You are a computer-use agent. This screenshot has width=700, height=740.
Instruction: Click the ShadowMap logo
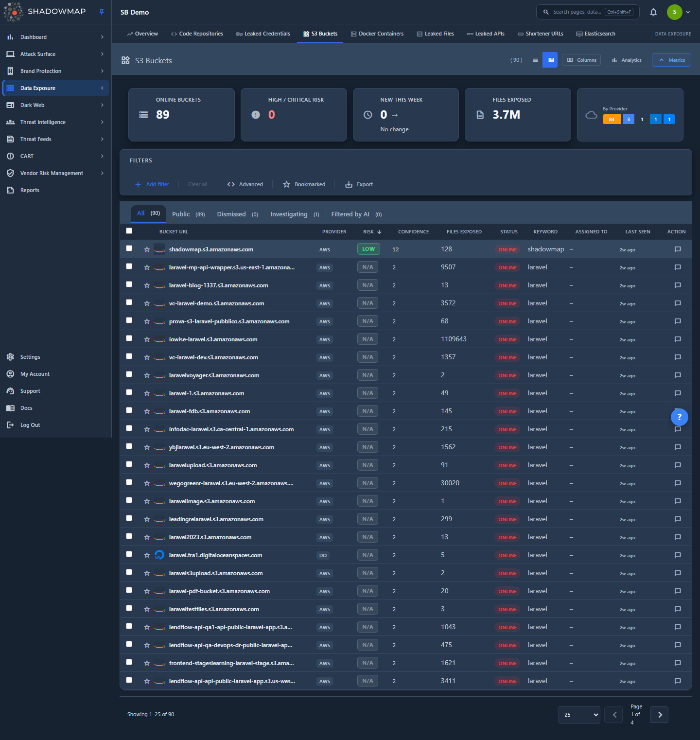[x=45, y=12]
